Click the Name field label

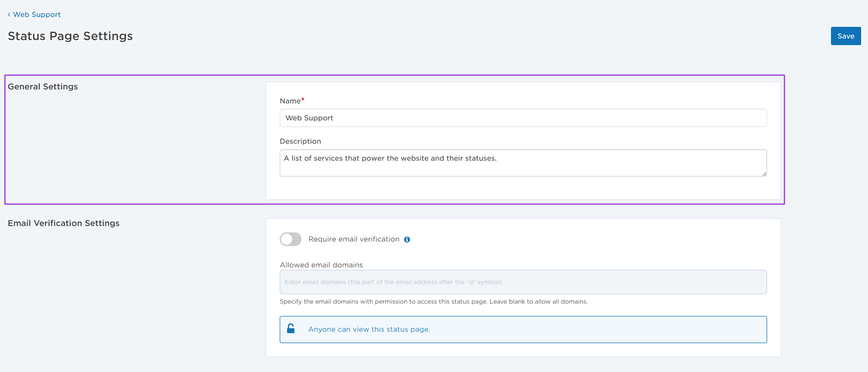(290, 101)
